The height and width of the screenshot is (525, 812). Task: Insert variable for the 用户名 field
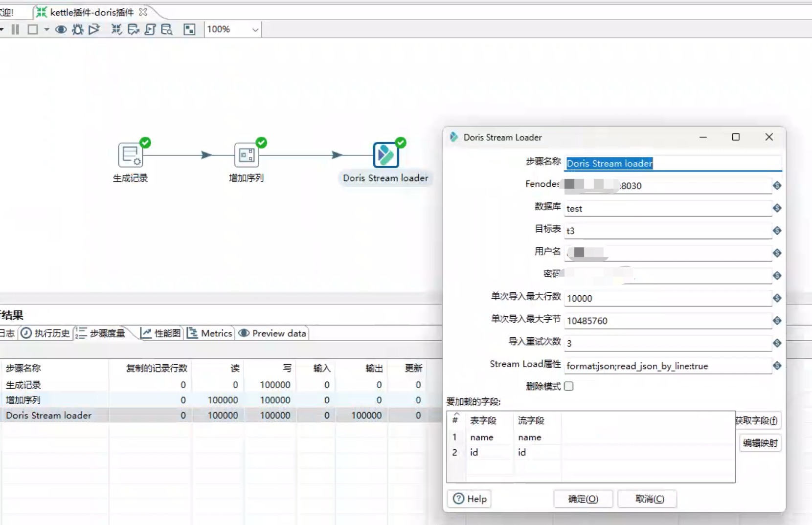pyautogui.click(x=777, y=253)
